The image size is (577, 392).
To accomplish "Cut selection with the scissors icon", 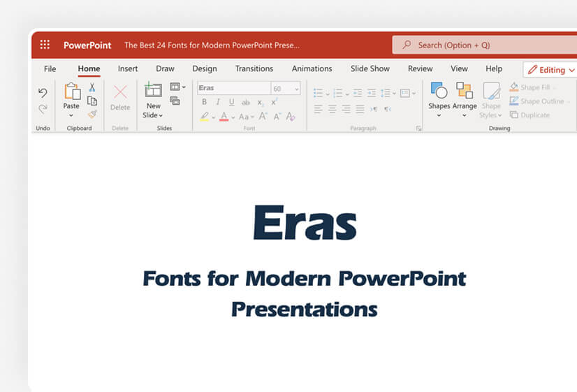I will 92,87.
